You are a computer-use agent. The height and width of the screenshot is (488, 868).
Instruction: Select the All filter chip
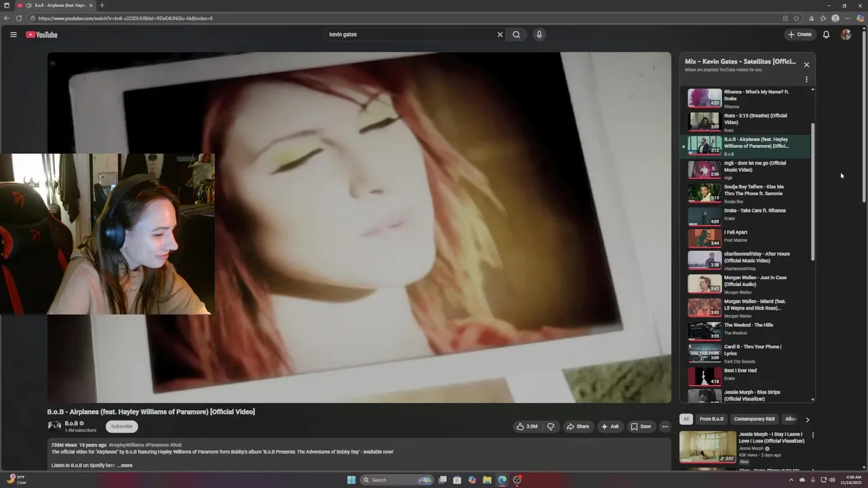click(x=686, y=419)
